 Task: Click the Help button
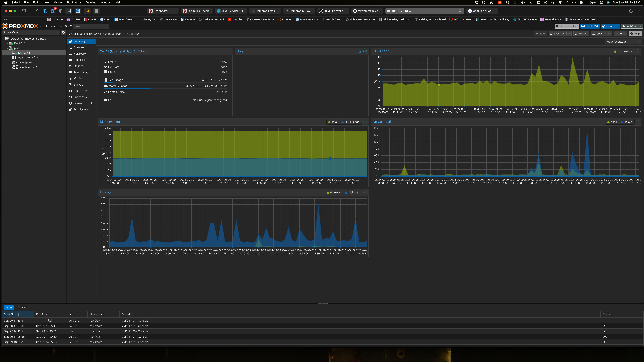point(635,33)
